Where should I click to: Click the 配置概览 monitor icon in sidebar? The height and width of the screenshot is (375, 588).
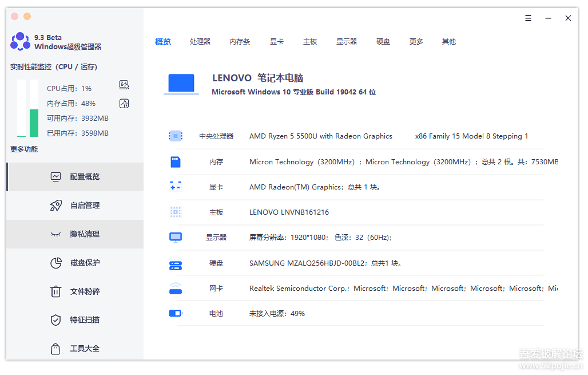point(55,177)
